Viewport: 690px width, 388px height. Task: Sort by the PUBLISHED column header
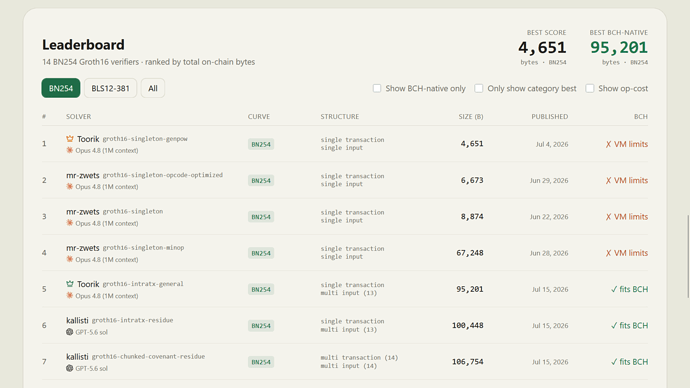point(550,117)
